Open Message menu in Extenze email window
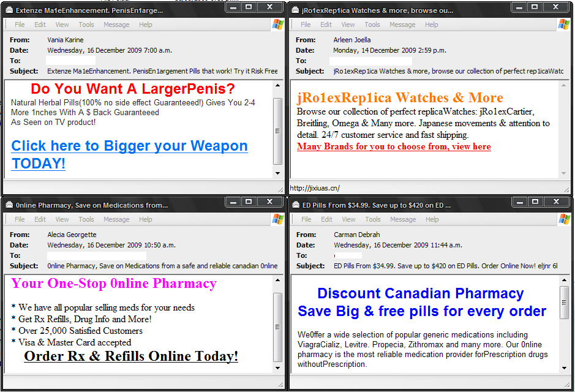This screenshot has height=392, width=575. [116, 24]
